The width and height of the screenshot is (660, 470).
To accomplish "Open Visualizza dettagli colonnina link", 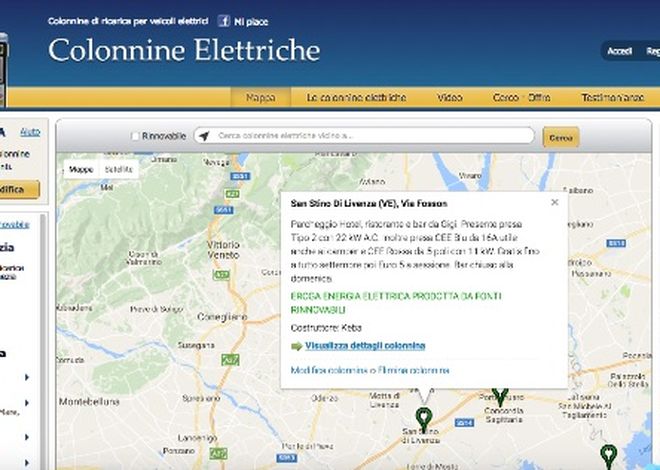I will (x=365, y=346).
